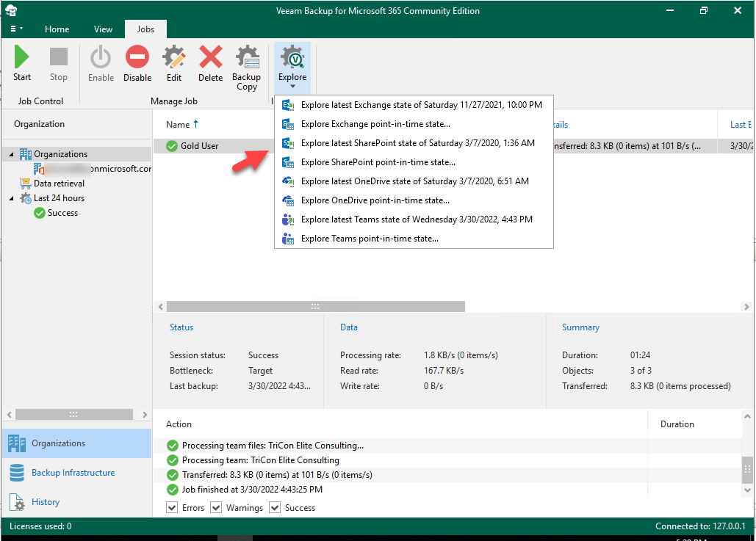Create a Backup Copy job

point(246,68)
